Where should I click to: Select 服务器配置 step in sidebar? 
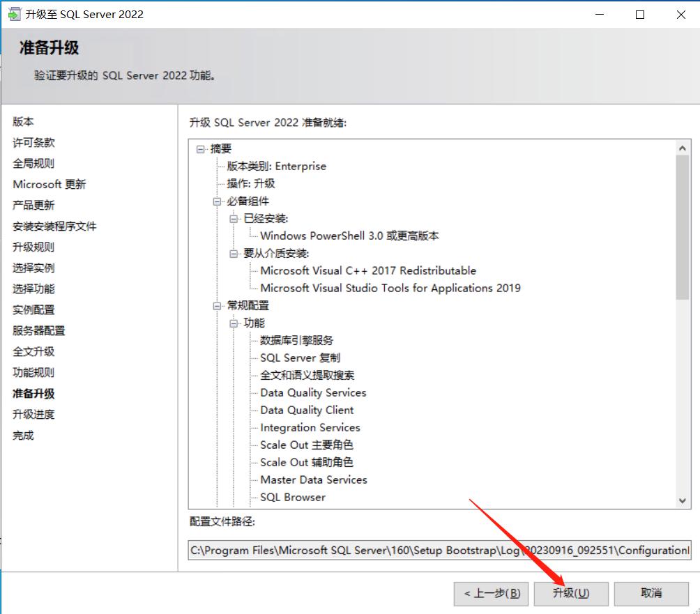pyautogui.click(x=39, y=330)
